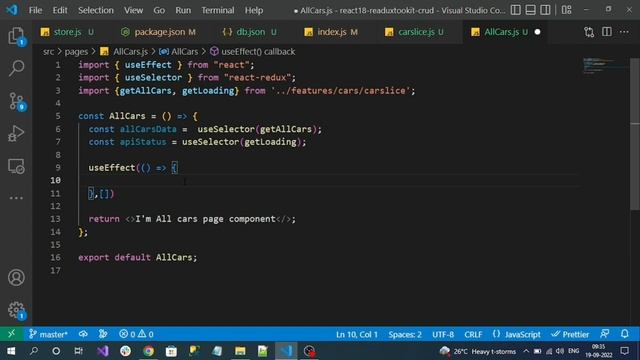
Task: Open the Explorer view in activity bar
Action: pyautogui.click(x=16, y=36)
